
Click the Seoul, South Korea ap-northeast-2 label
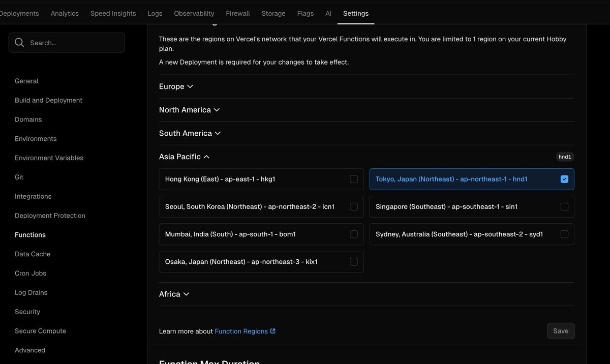tap(250, 206)
